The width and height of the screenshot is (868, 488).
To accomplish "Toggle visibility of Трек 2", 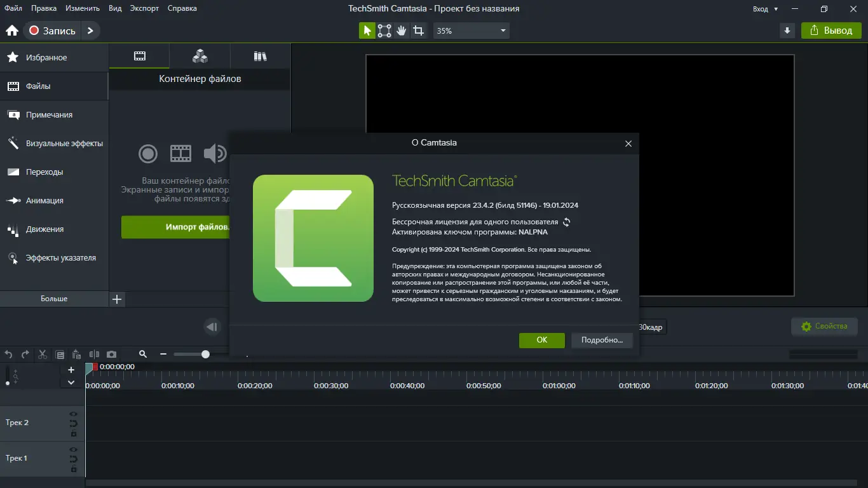I will [x=74, y=414].
